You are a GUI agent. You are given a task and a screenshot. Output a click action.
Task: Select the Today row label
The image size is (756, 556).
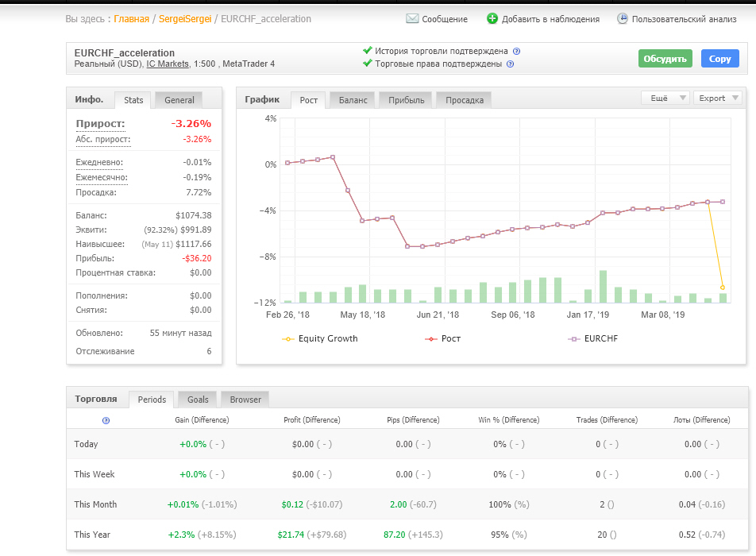click(86, 444)
